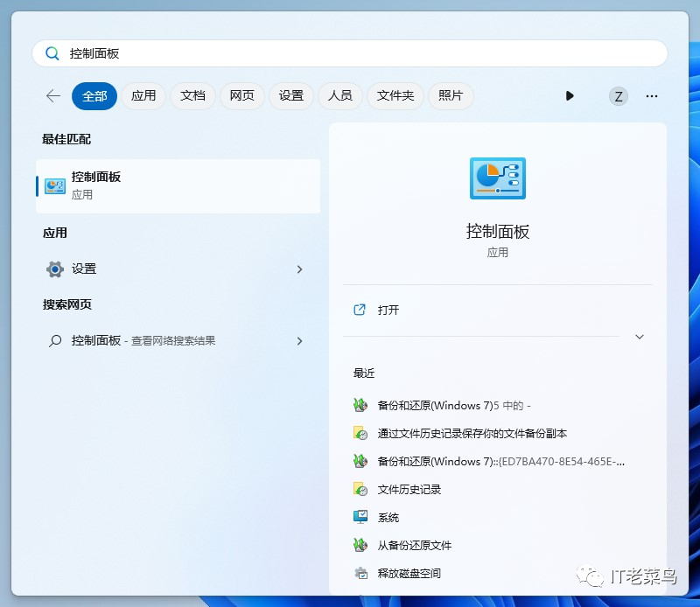Switch to the 人员 filter tab
This screenshot has width=700, height=607.
[340, 96]
